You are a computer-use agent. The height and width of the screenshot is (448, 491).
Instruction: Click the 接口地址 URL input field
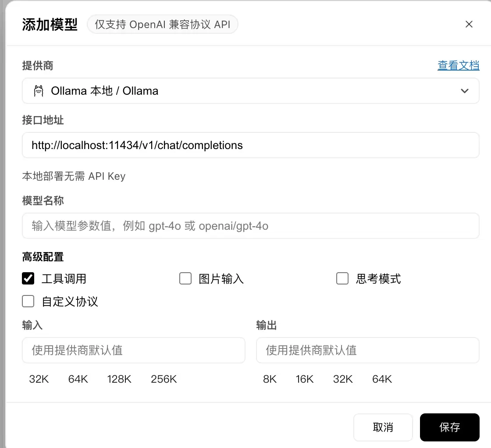pyautogui.click(x=250, y=145)
